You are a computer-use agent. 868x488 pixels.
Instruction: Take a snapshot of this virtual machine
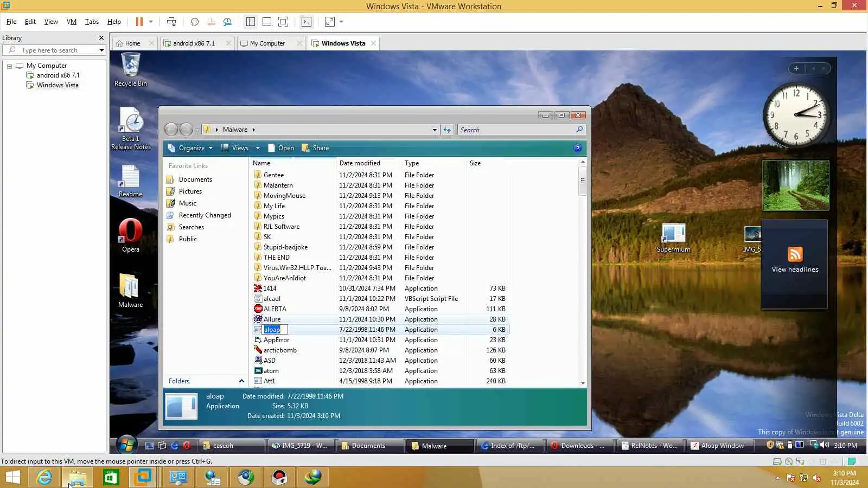tap(195, 22)
